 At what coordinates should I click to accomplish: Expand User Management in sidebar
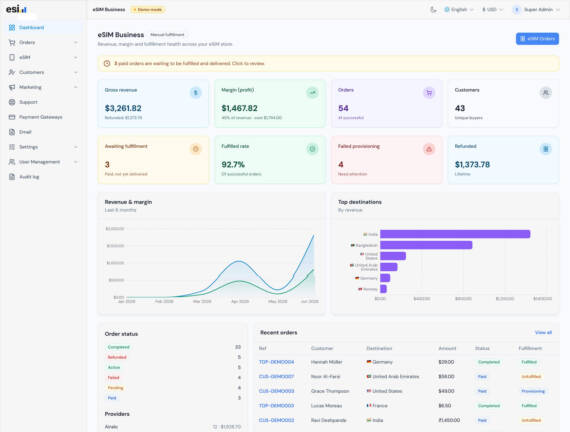[x=43, y=162]
